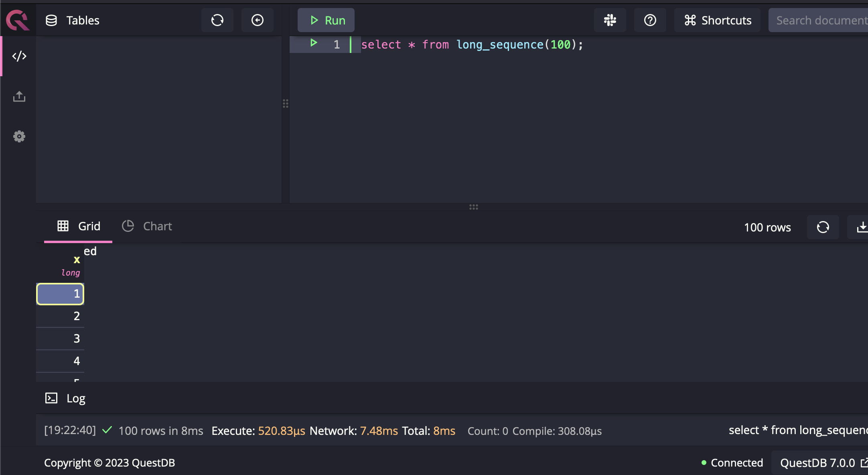Collapse the Tables panel with the arrow icon
868x475 pixels.
click(x=258, y=20)
